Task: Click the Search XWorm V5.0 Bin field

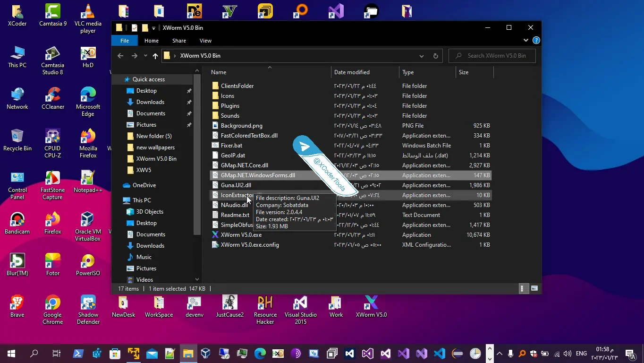Action: coord(496,56)
